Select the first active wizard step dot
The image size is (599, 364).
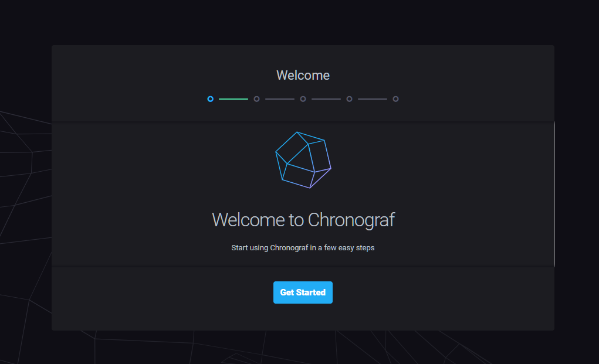coord(210,99)
